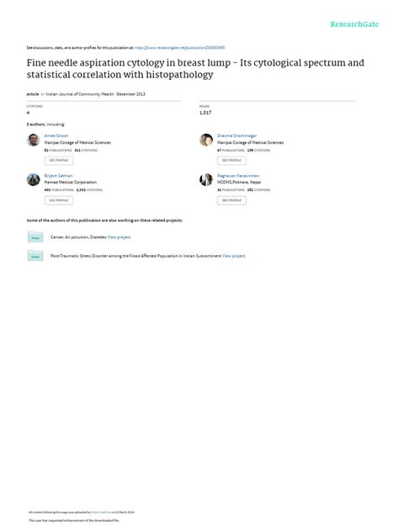
Task: Click Raghavan Narasimhan's avatar photo
Action: tap(206, 180)
